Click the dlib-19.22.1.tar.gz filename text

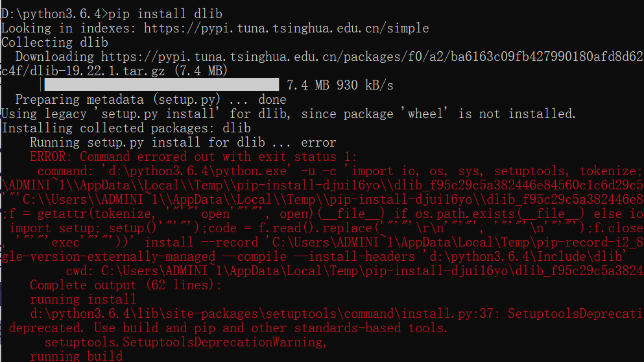[x=98, y=71]
